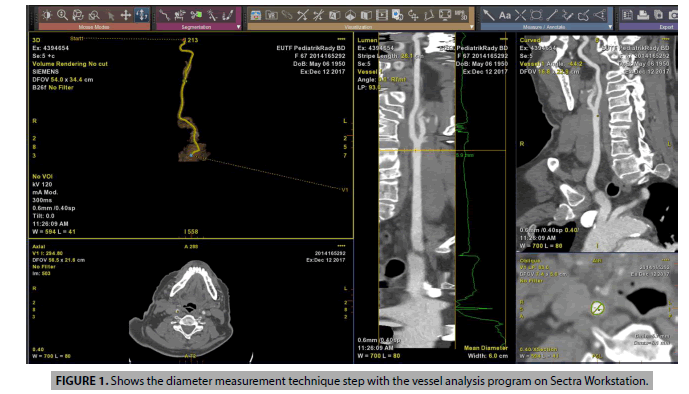
Task: Click the printer export icon
Action: 643,15
